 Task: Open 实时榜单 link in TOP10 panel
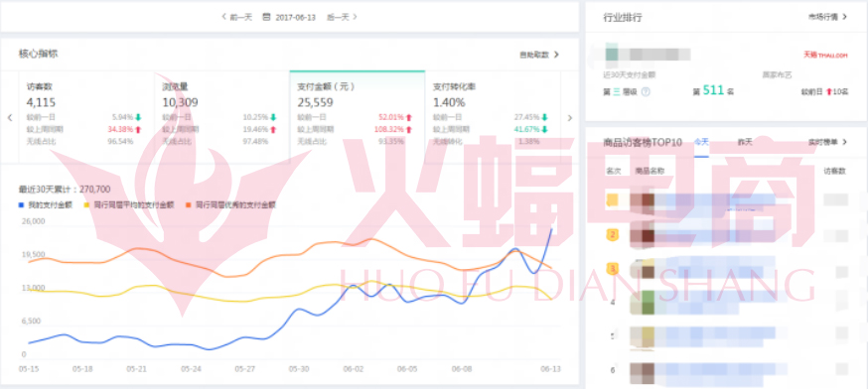(827, 142)
